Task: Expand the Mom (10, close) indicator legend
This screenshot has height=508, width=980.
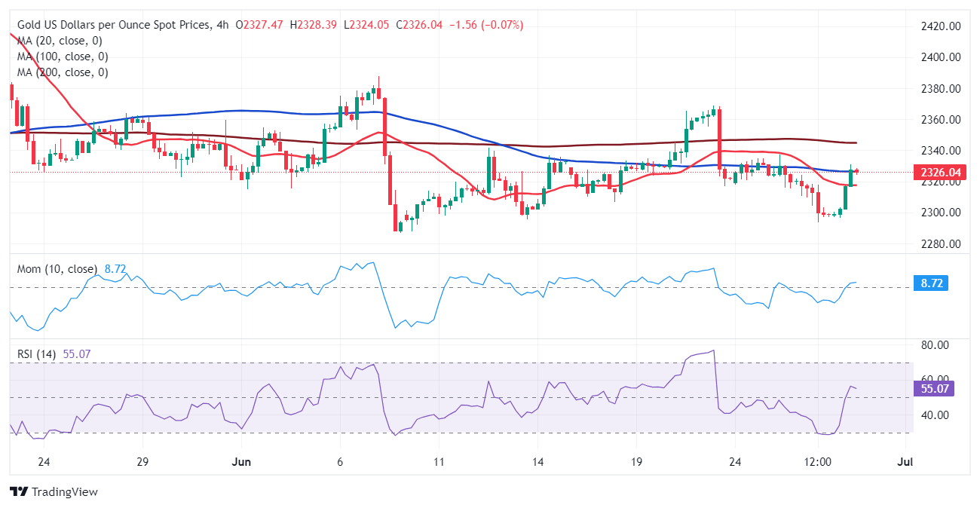Action: (x=57, y=269)
